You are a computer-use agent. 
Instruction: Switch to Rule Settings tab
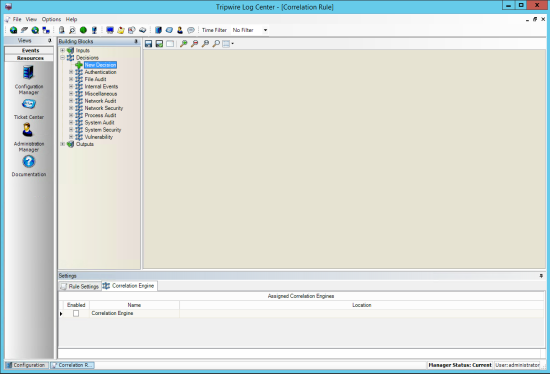[x=80, y=286]
